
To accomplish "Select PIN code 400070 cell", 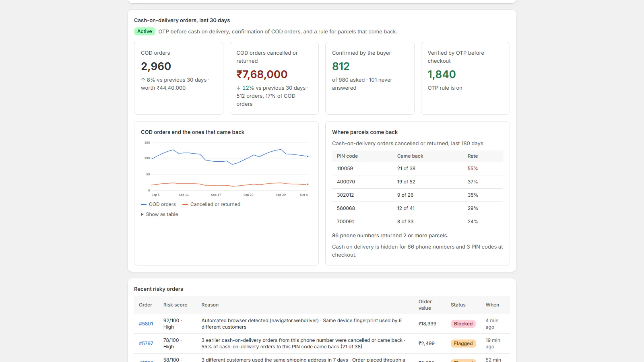I will pyautogui.click(x=346, y=182).
